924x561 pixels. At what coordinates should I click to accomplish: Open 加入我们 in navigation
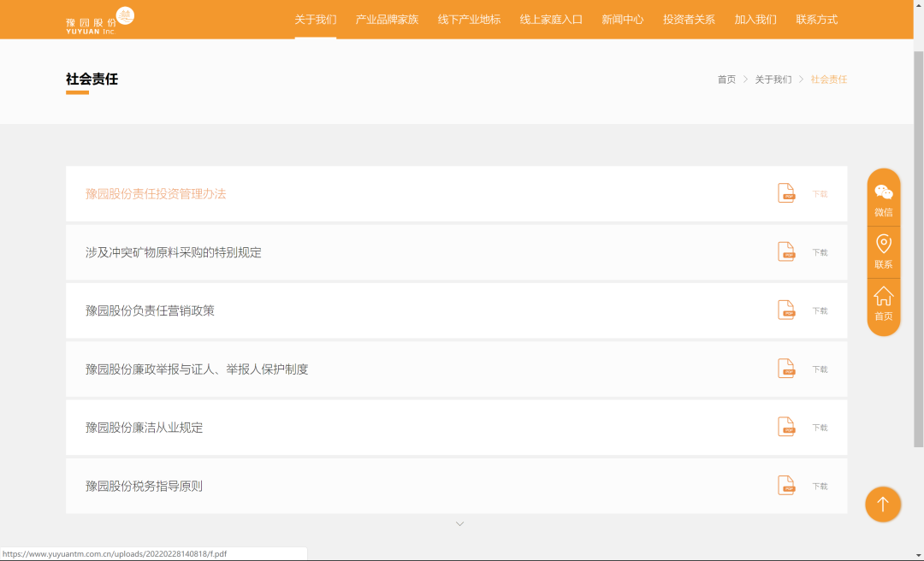coord(755,20)
